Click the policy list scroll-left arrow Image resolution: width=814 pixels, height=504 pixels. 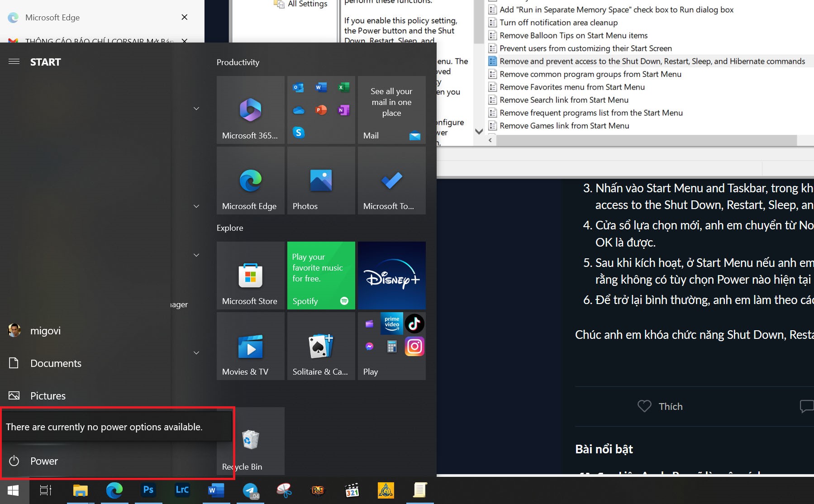coord(490,141)
